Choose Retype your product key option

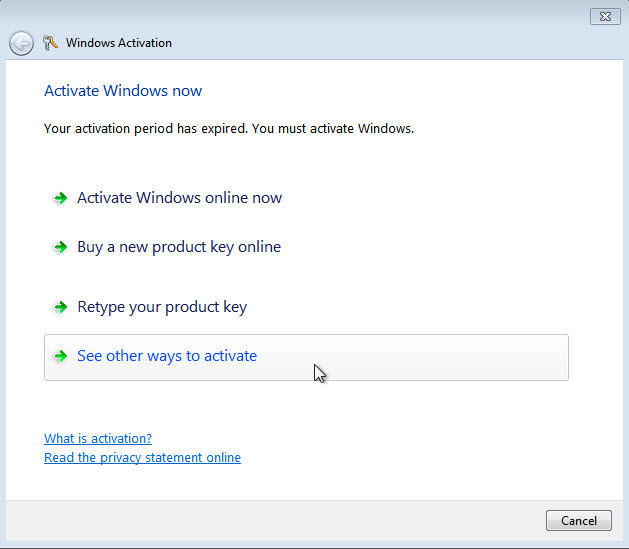coord(162,307)
